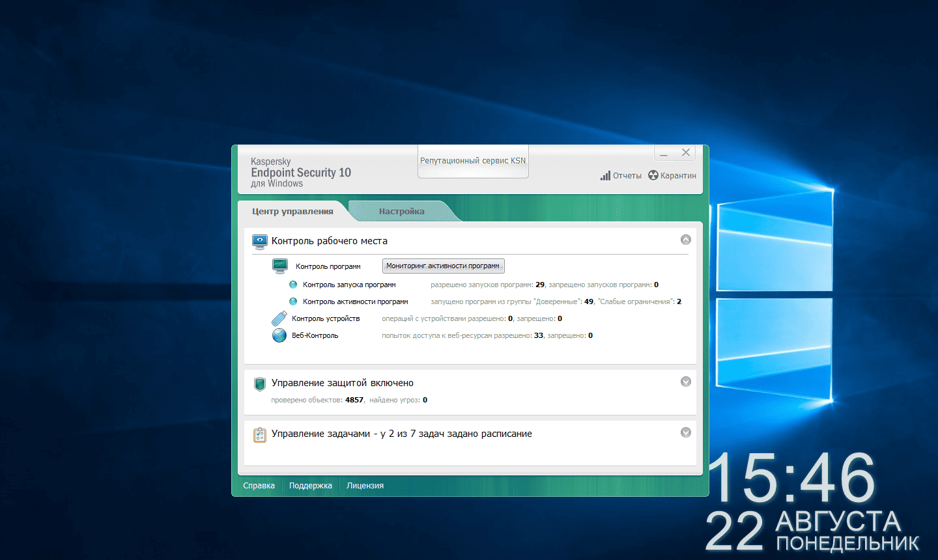Click Контроль программ label
Screen dimensions: 938x560
(328, 266)
